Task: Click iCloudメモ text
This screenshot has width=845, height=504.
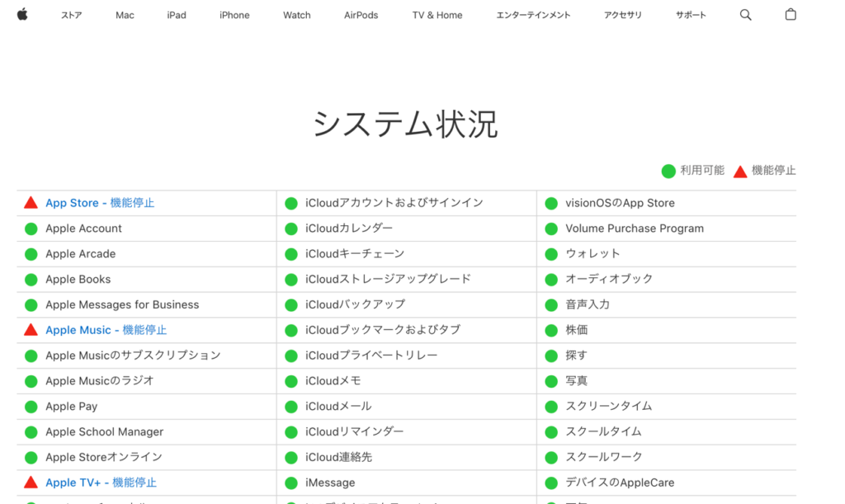Action: [x=333, y=381]
